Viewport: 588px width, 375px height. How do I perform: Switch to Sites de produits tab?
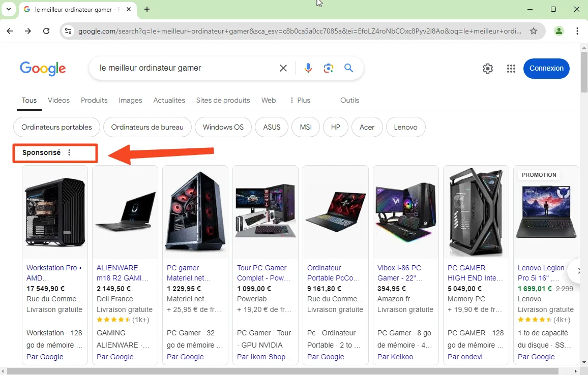pyautogui.click(x=223, y=101)
